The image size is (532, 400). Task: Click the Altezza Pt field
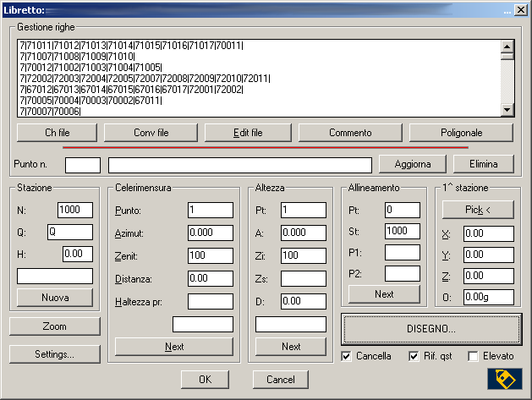click(304, 211)
